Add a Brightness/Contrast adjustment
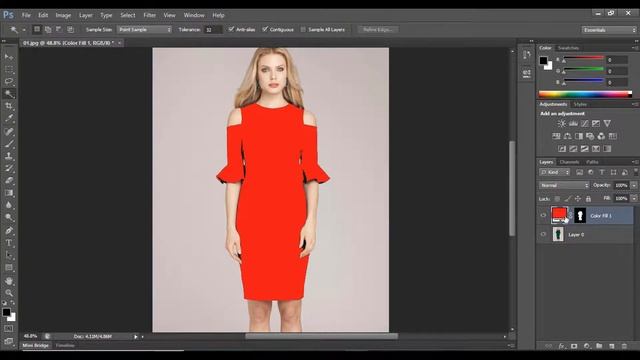Screen dimensions: 640x360 tap(562, 123)
